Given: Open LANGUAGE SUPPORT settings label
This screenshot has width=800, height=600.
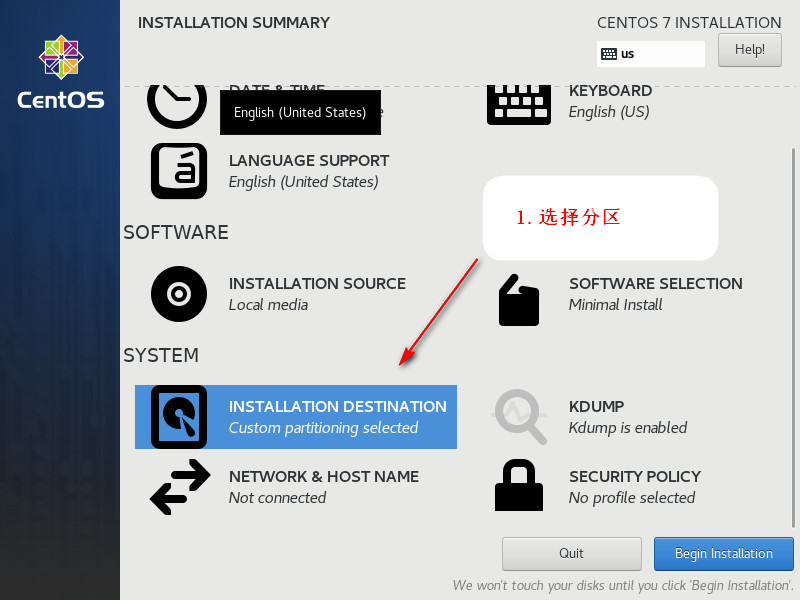Looking at the screenshot, I should (309, 161).
